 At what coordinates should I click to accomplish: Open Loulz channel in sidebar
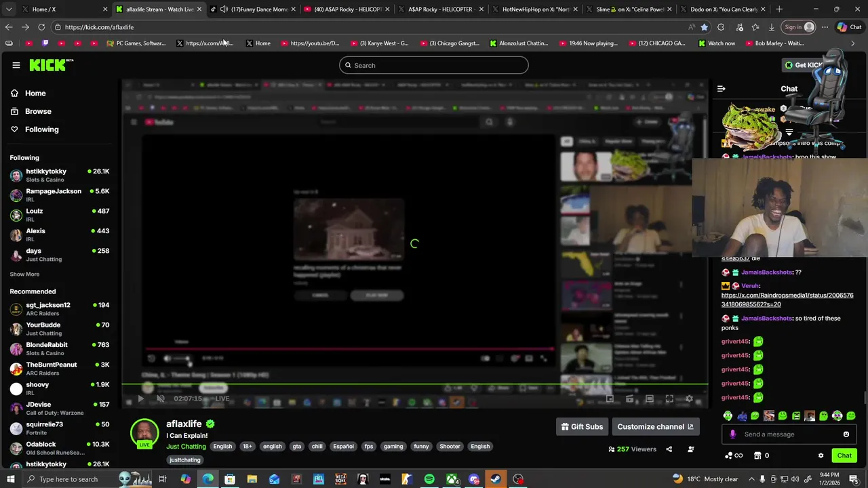(60, 215)
